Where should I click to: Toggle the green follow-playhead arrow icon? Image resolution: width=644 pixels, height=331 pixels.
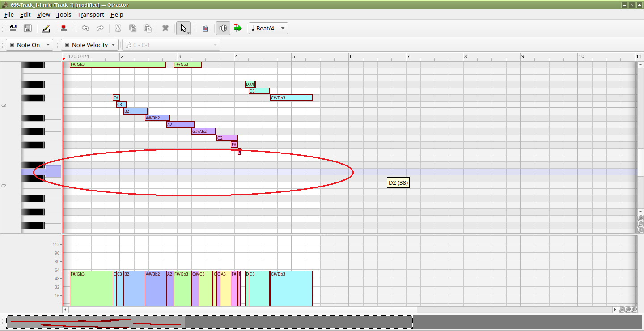238,28
